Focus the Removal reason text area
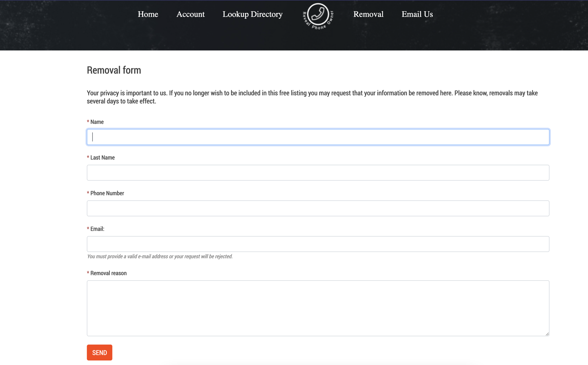 [x=318, y=308]
